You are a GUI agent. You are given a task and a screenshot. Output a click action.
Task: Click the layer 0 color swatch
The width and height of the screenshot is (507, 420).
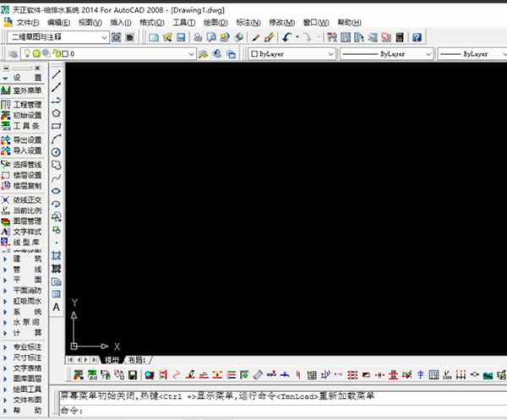[x=65, y=54]
